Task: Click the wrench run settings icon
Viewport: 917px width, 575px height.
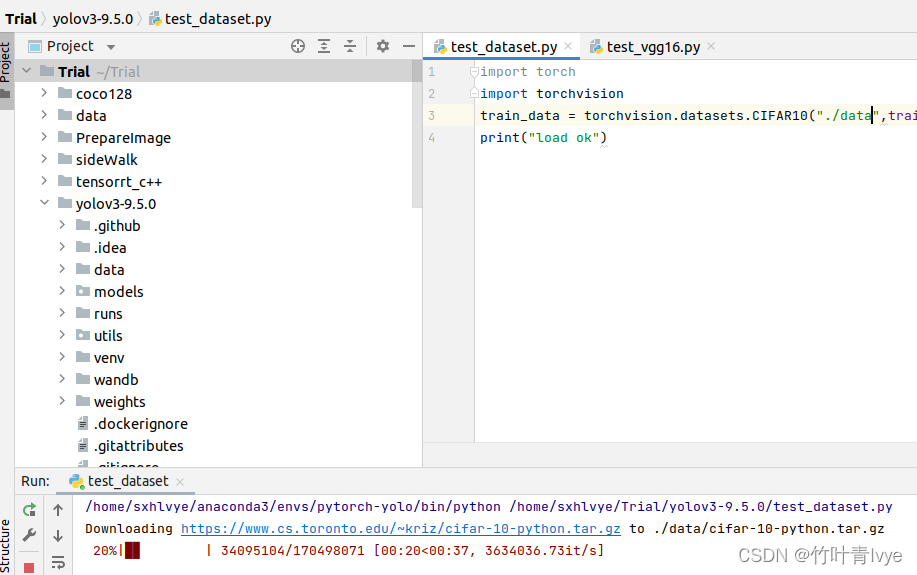Action: [29, 535]
